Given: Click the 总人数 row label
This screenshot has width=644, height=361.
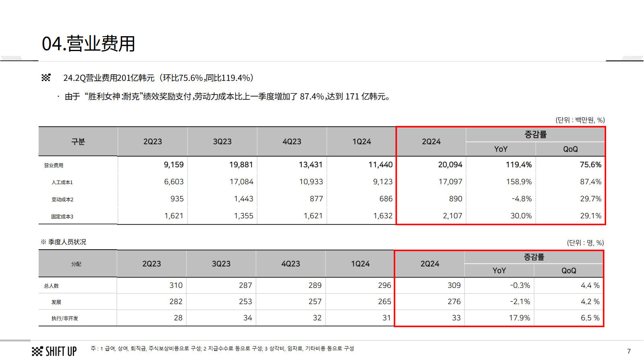Looking at the screenshot, I should click(52, 286).
